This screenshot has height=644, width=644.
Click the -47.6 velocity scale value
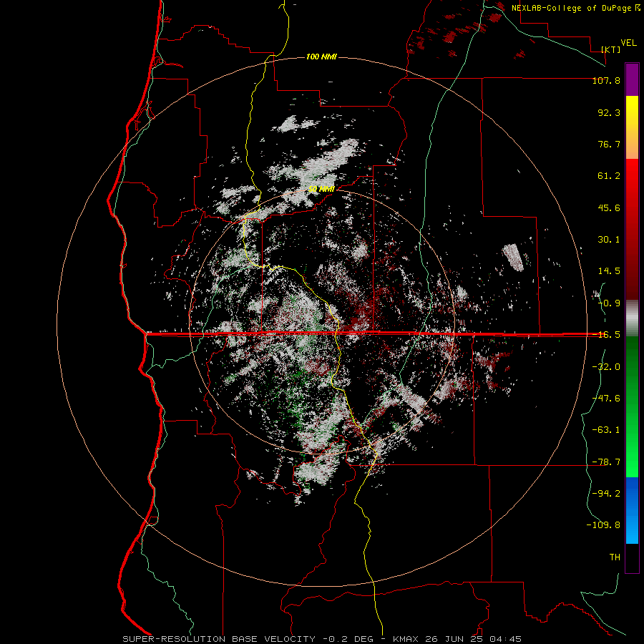click(606, 399)
